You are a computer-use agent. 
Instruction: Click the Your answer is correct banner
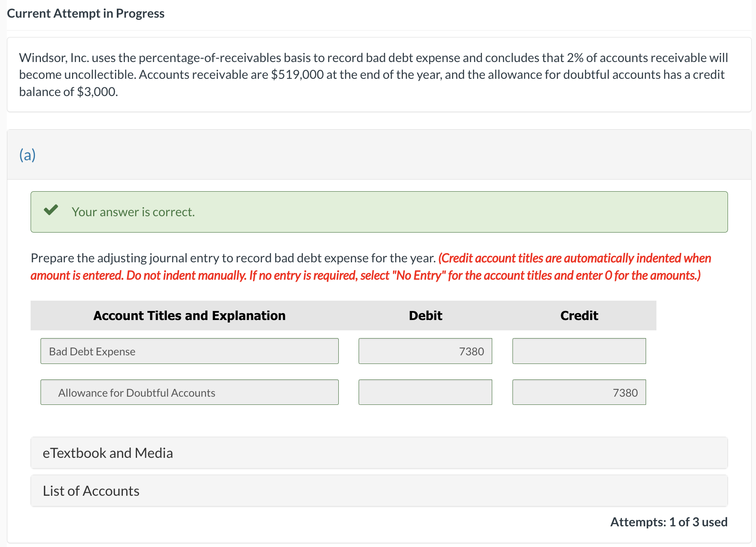(133, 211)
